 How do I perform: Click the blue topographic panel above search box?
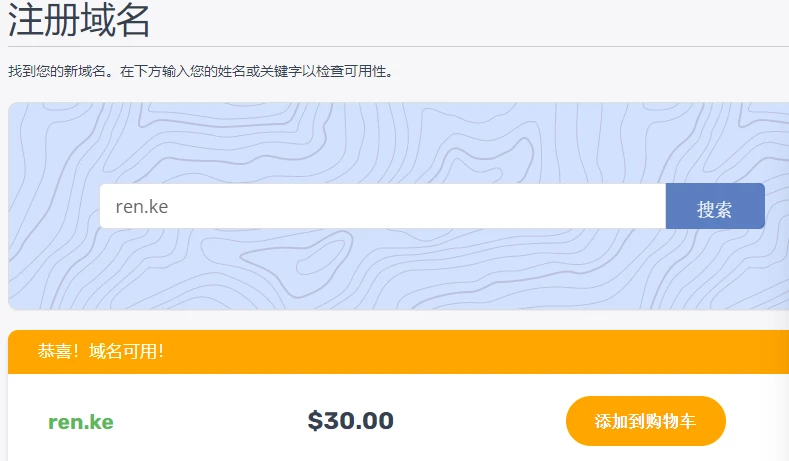pos(400,140)
